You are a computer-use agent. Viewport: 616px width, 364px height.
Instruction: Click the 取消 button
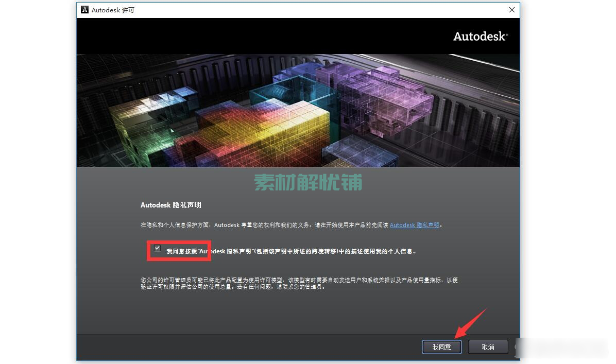(x=488, y=347)
